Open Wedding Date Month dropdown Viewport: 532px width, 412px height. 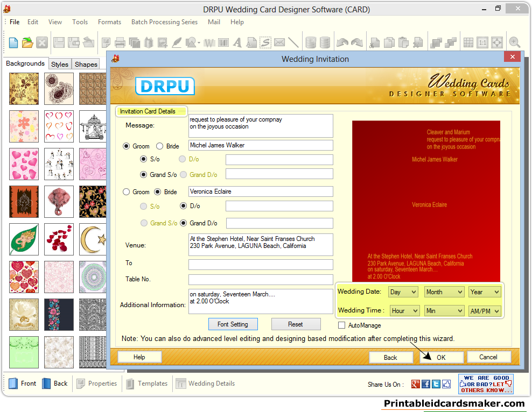pos(444,292)
